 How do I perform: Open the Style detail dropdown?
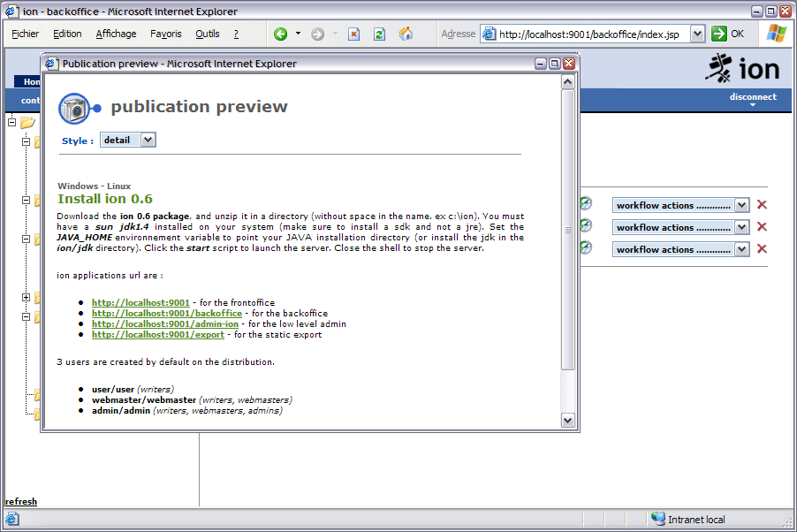coord(128,140)
